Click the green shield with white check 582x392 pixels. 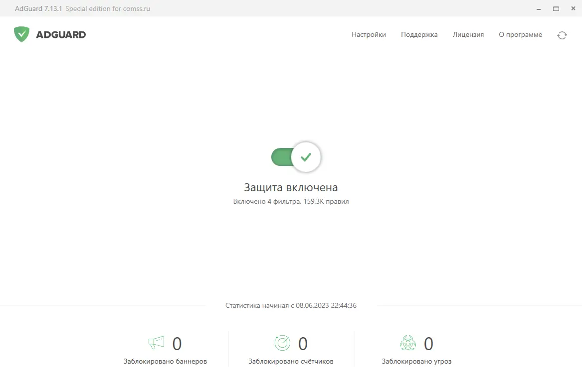coord(21,34)
